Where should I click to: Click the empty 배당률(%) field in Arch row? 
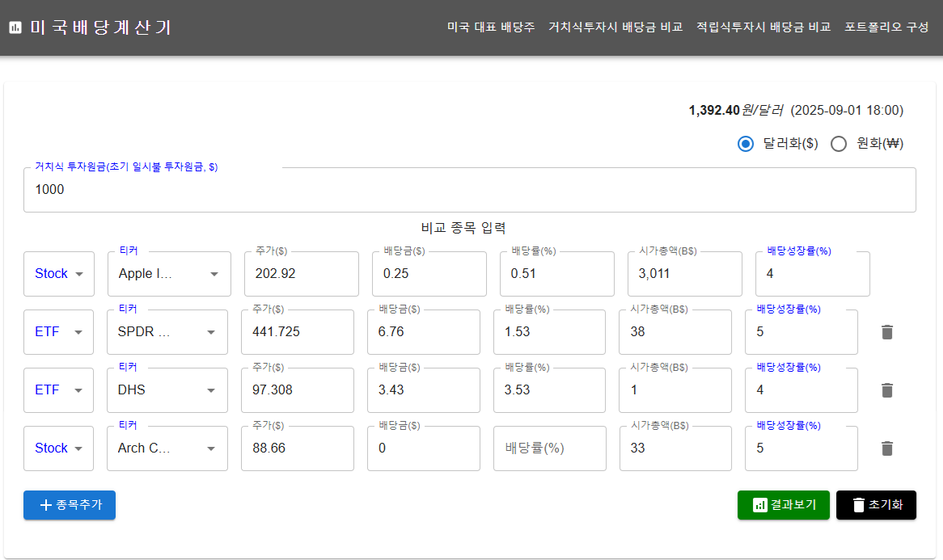coord(549,448)
